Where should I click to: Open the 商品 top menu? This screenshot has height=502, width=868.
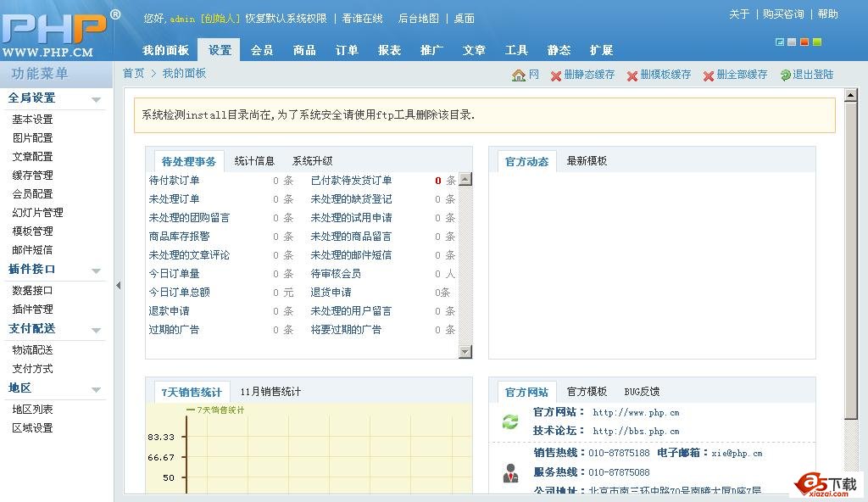point(304,50)
